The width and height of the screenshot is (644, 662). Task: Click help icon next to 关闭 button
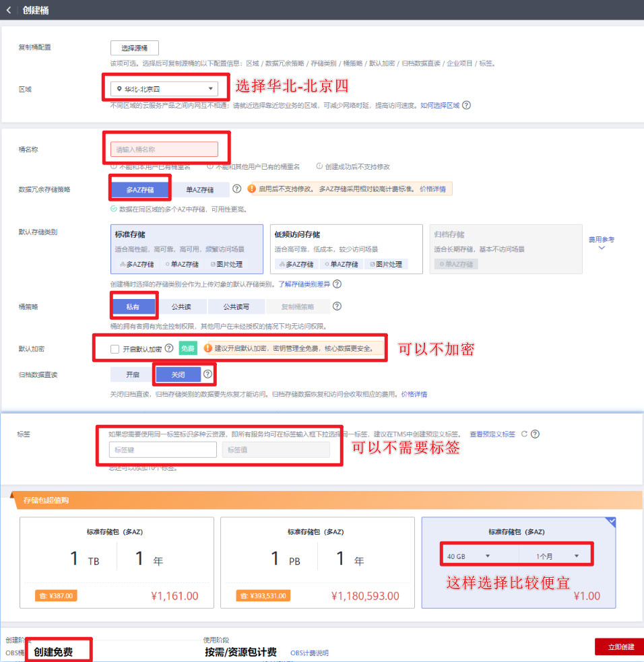(x=207, y=374)
